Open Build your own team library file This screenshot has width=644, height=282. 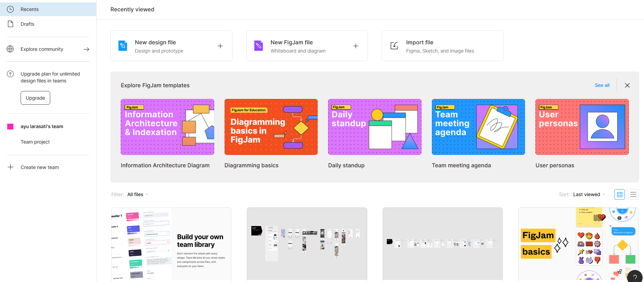coord(171,245)
